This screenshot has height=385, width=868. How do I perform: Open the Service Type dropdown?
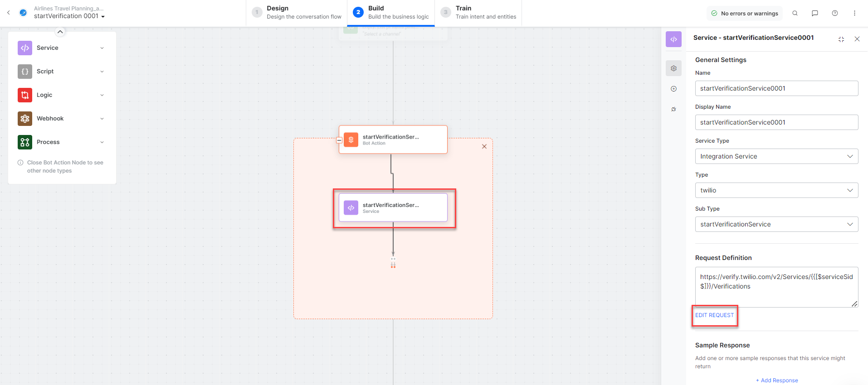(x=776, y=156)
